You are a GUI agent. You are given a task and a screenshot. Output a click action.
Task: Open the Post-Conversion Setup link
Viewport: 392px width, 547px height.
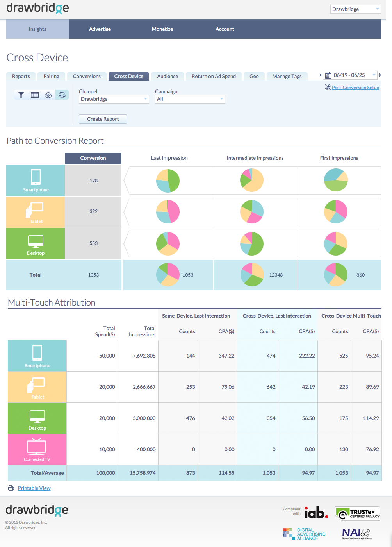[355, 88]
